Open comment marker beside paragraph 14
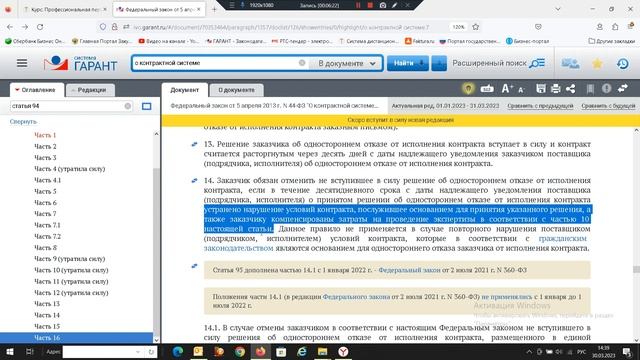 pos(195,180)
